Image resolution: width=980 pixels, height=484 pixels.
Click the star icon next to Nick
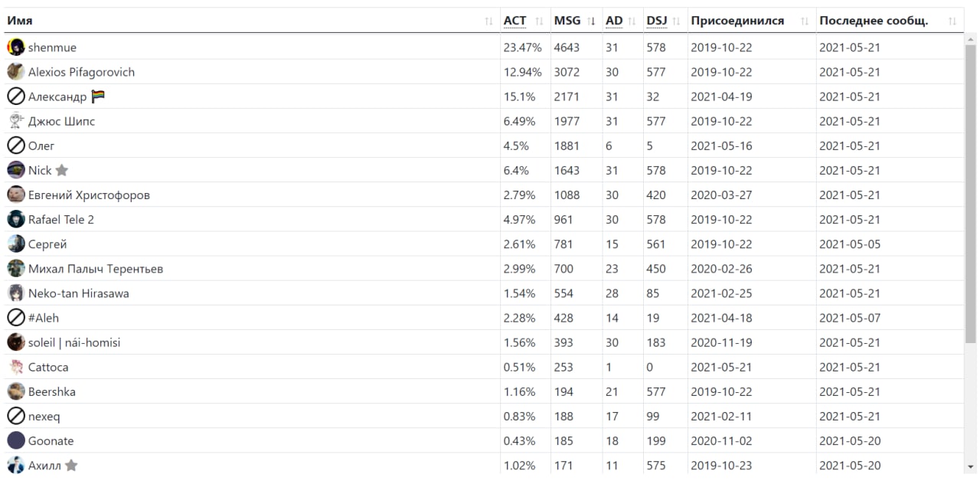tap(62, 171)
